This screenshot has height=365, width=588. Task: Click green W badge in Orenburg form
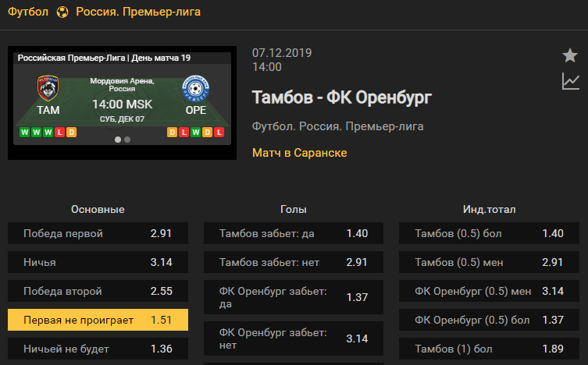click(195, 132)
